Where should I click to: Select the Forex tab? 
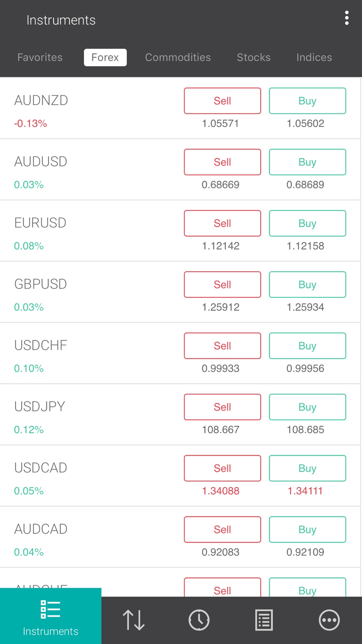(x=105, y=57)
